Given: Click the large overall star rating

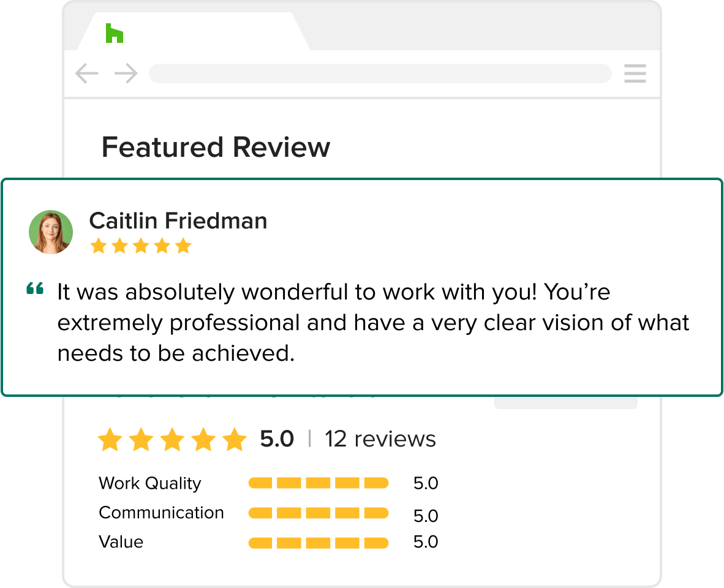Looking at the screenshot, I should point(172,439).
